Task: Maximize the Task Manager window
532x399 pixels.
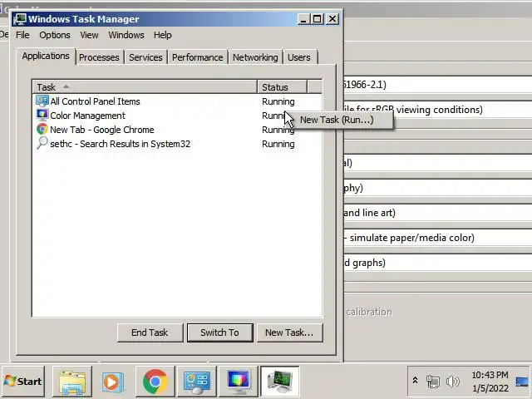Action: (x=318, y=19)
